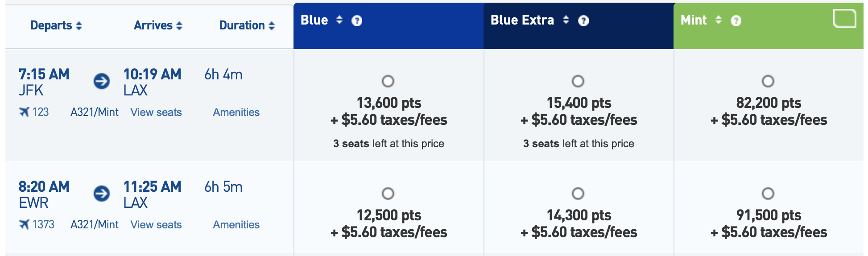Sort flights by Duration column
868x256 pixels.
247,25
